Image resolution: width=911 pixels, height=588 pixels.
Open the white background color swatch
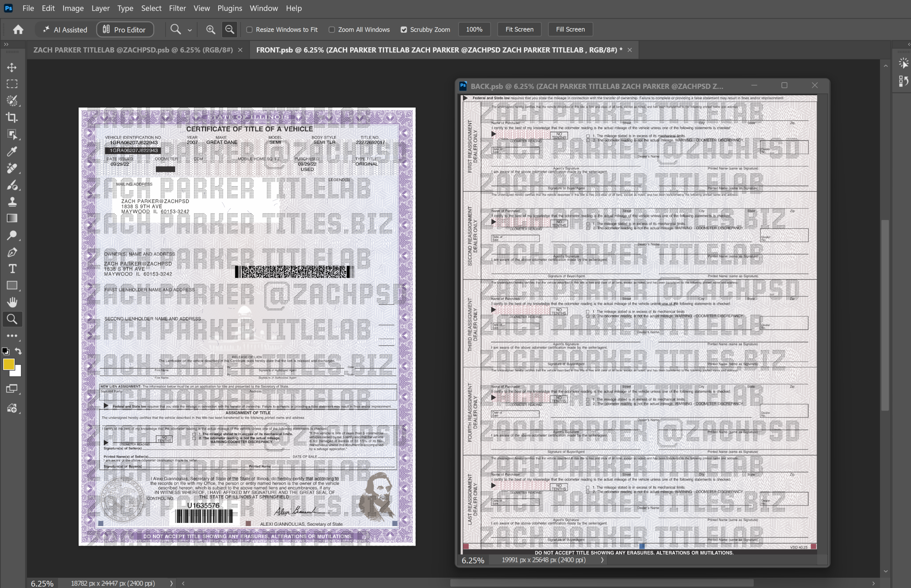tap(17, 372)
